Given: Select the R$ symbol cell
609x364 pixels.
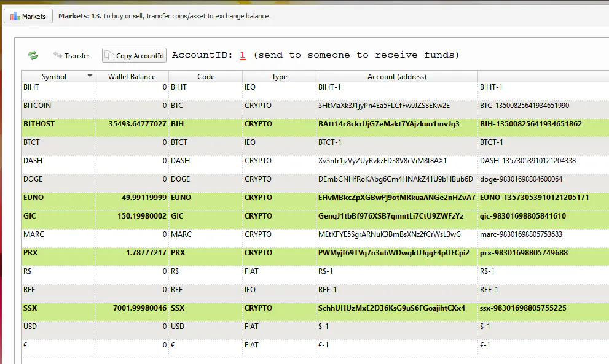Looking at the screenshot, I should tap(58, 275).
